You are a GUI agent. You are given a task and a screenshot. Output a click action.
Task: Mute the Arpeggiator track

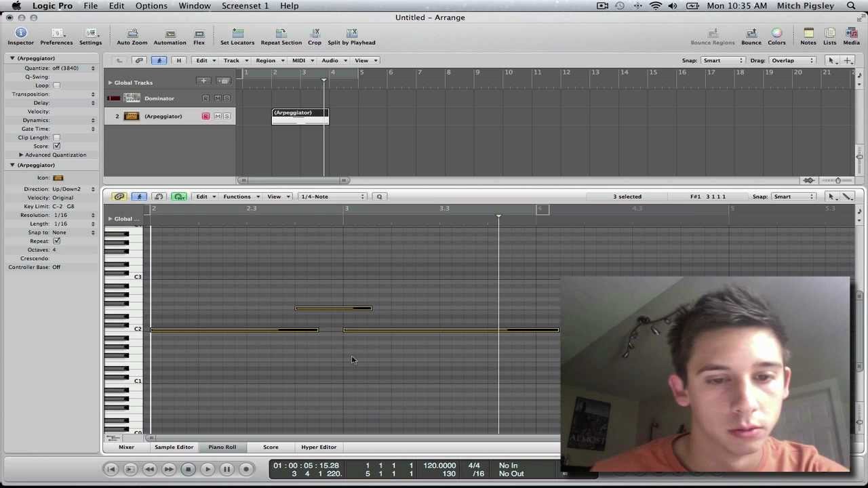click(x=217, y=117)
